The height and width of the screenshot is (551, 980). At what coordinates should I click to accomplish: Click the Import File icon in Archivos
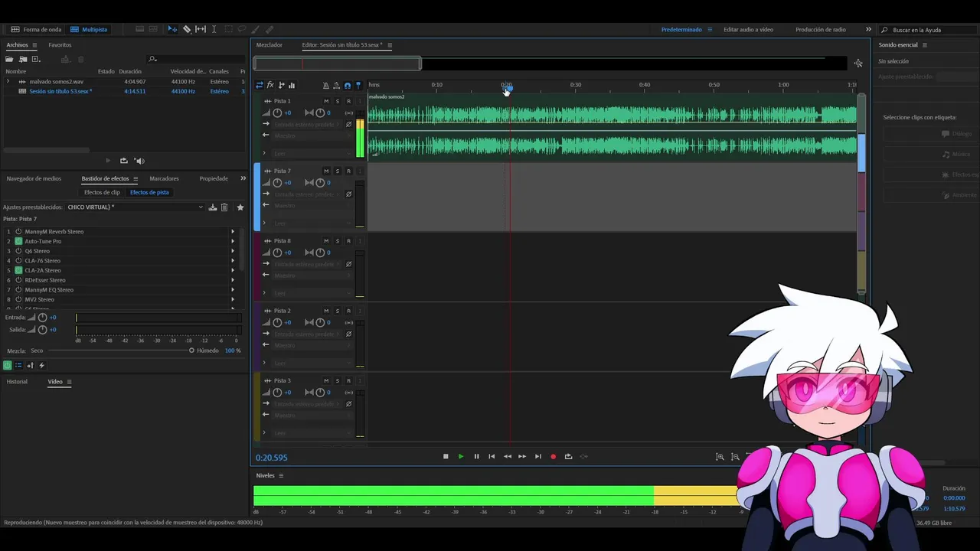point(23,59)
